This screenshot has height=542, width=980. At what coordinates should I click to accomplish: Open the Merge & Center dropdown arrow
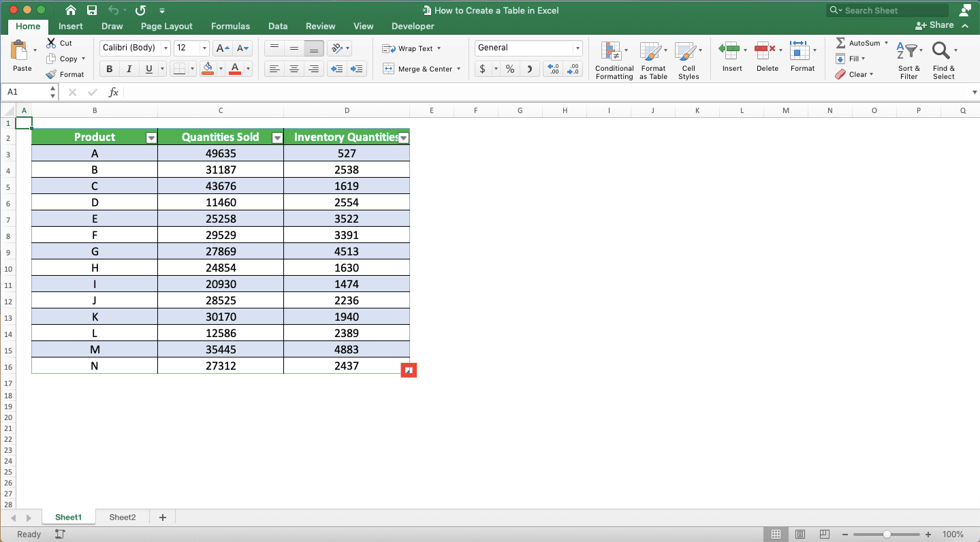pos(459,69)
